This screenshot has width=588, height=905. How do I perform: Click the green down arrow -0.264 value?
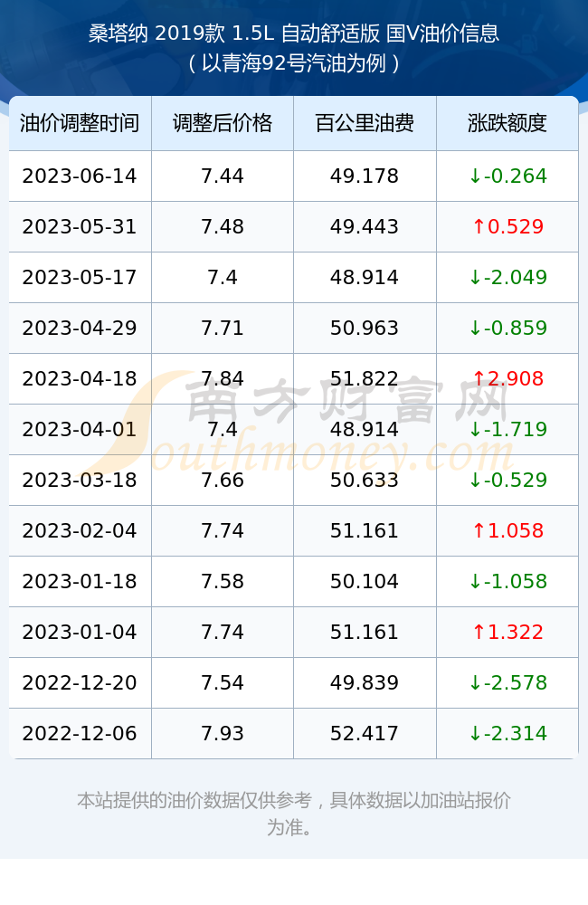coord(507,176)
